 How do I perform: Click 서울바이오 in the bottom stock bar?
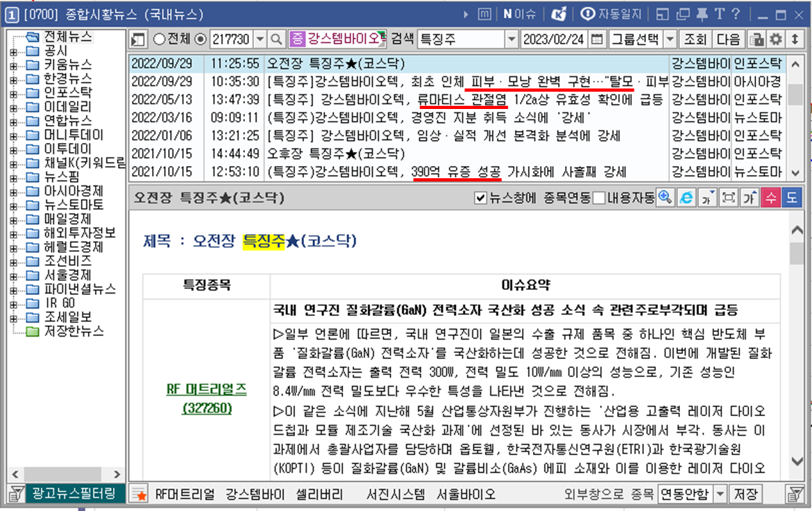click(466, 494)
